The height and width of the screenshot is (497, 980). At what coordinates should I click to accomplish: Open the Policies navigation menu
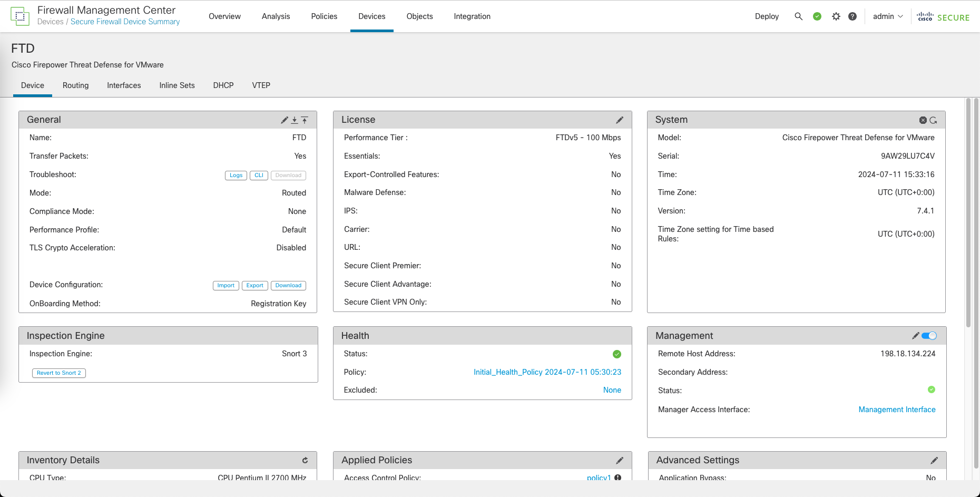tap(324, 16)
